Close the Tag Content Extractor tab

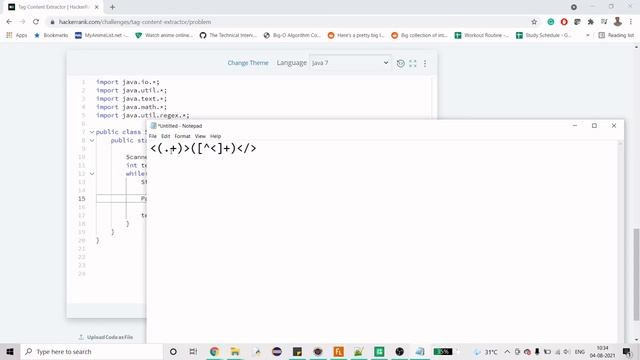click(x=97, y=7)
